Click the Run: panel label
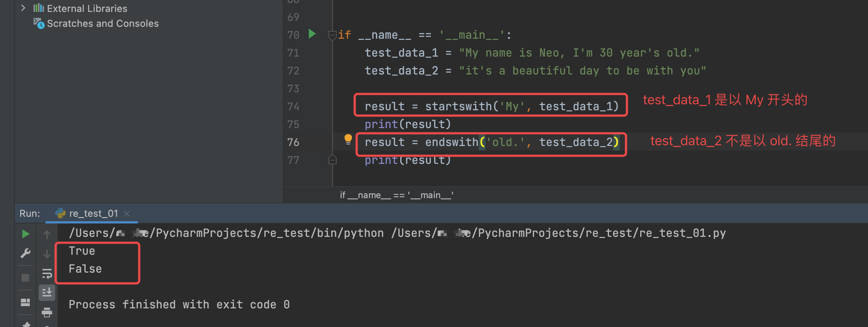868x327 pixels. (x=30, y=213)
